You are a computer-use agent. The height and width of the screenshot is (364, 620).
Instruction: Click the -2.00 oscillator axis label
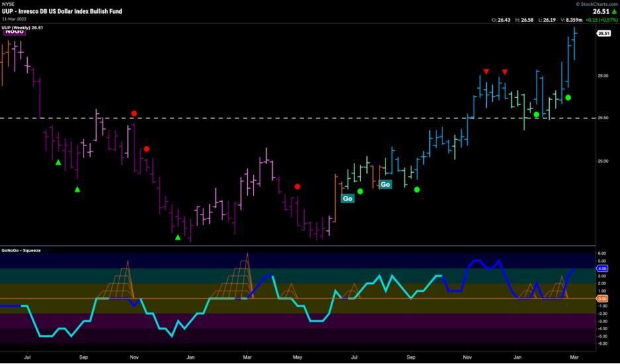[x=603, y=314]
